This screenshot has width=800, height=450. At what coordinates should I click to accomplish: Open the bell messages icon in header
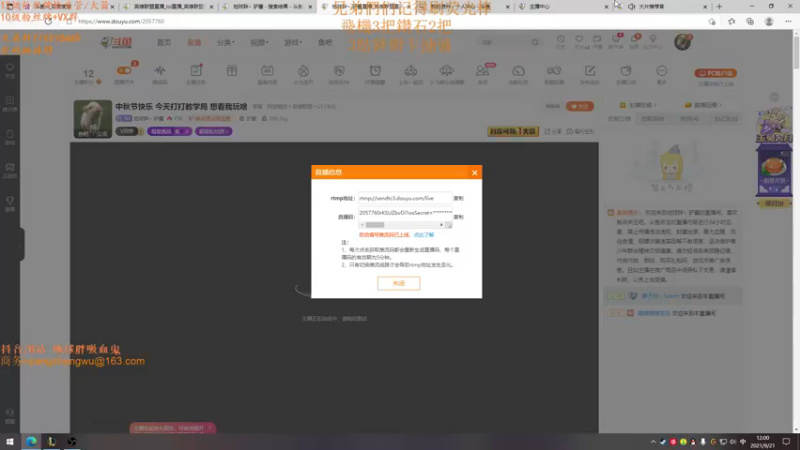coord(634,39)
